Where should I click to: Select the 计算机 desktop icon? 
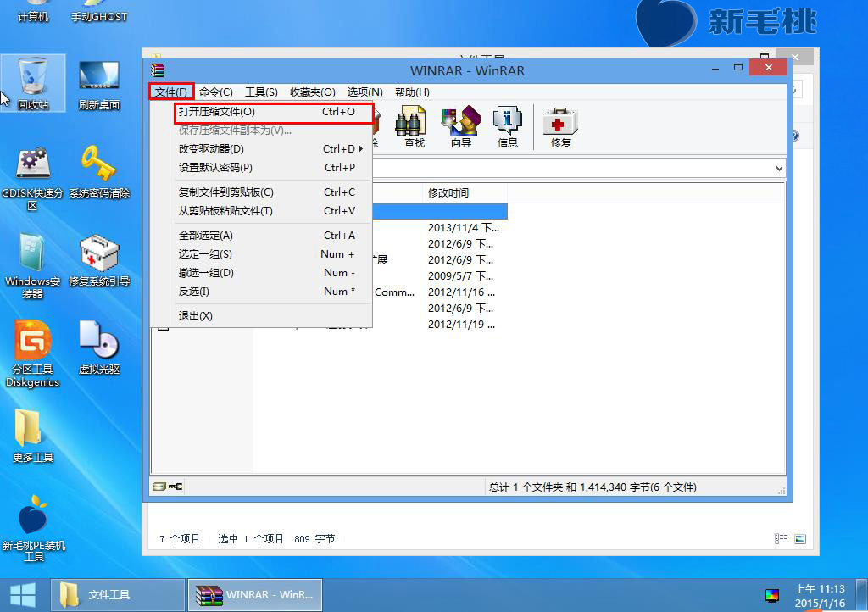pyautogui.click(x=33, y=12)
